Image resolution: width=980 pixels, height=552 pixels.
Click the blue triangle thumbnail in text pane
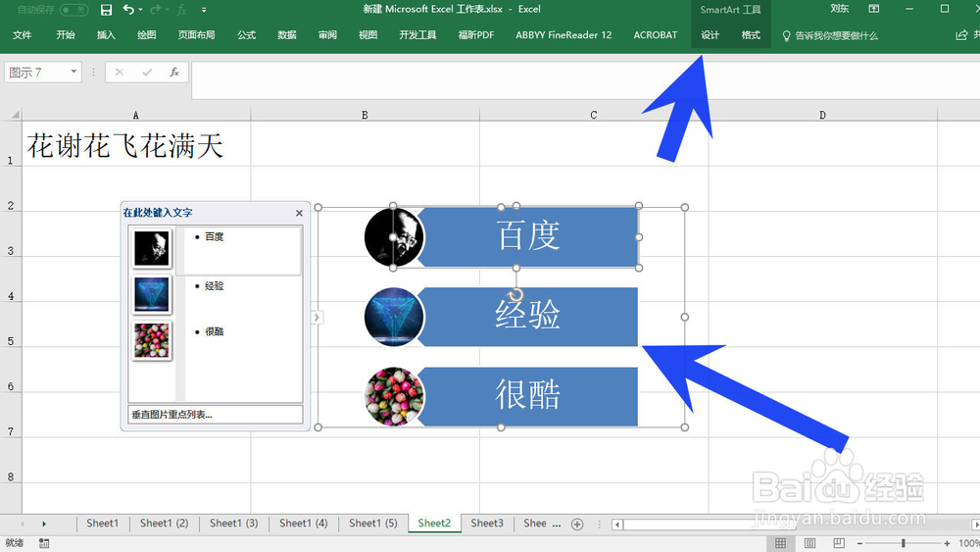click(x=152, y=294)
